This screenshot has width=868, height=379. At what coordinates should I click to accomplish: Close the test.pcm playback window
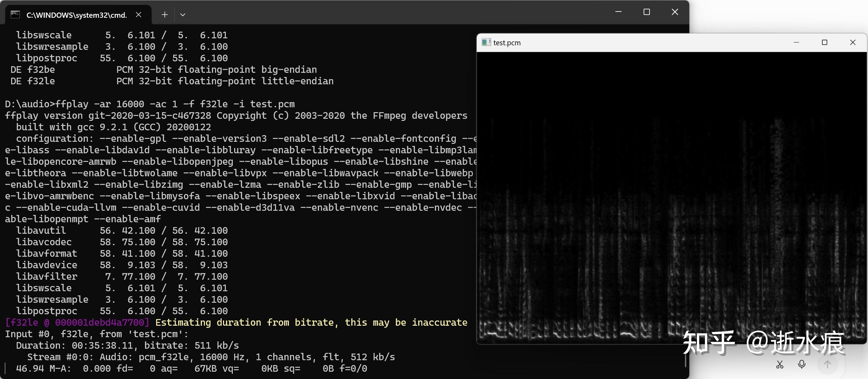click(x=853, y=42)
